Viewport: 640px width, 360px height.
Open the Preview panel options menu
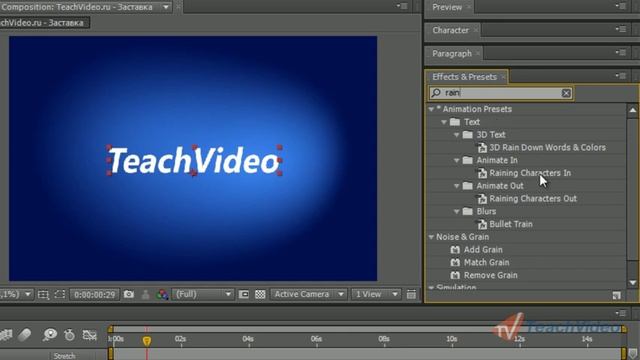pyautogui.click(x=621, y=6)
